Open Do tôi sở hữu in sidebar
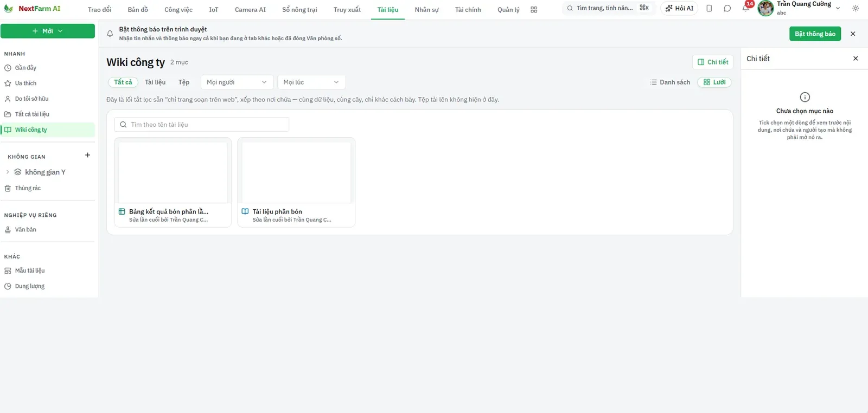 pyautogui.click(x=48, y=99)
